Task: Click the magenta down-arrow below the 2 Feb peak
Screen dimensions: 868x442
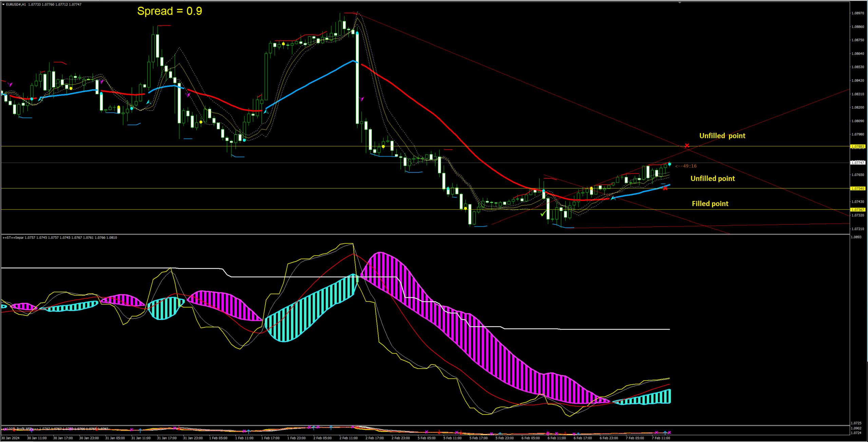Action: [x=362, y=99]
